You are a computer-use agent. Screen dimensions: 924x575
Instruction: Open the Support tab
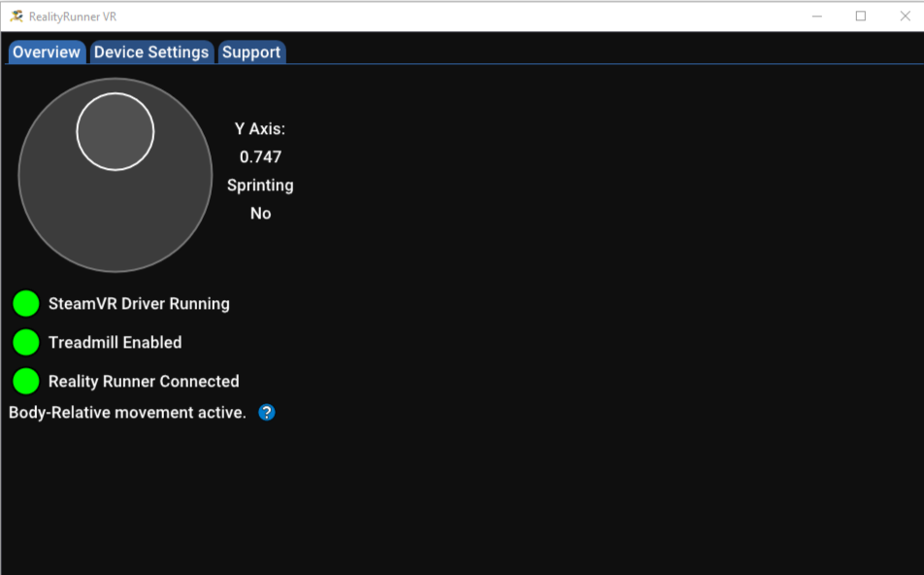(251, 51)
